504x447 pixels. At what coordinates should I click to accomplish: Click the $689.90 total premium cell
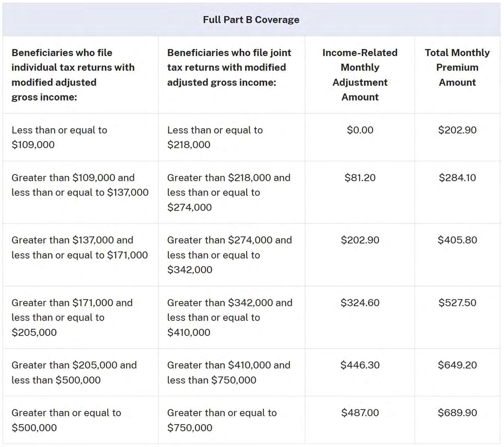point(457,413)
